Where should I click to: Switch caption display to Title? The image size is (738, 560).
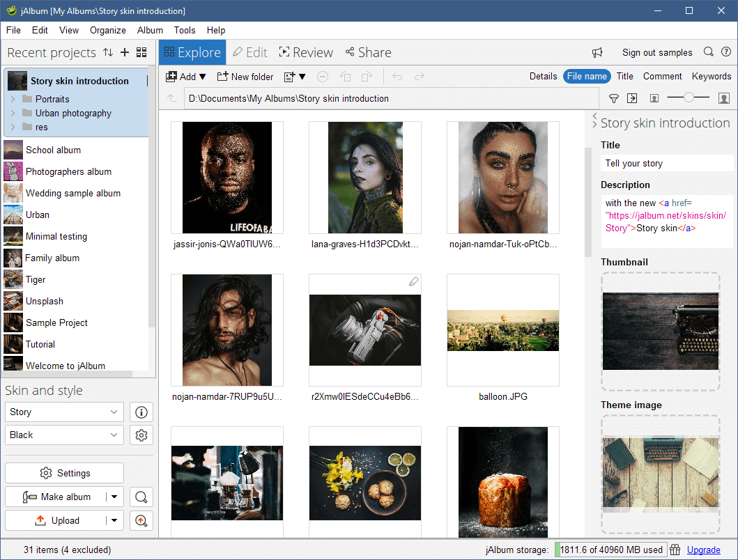(x=624, y=76)
